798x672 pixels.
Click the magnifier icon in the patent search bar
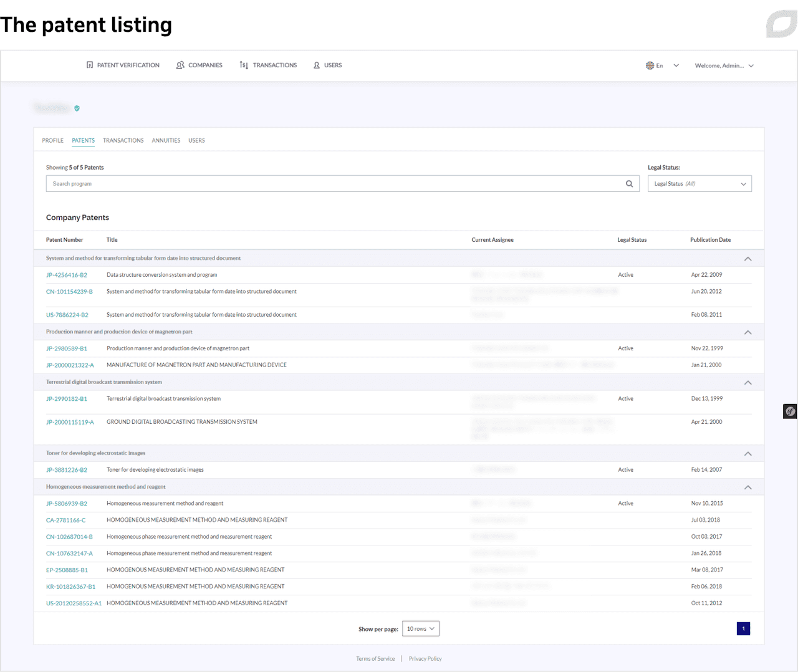[629, 183]
